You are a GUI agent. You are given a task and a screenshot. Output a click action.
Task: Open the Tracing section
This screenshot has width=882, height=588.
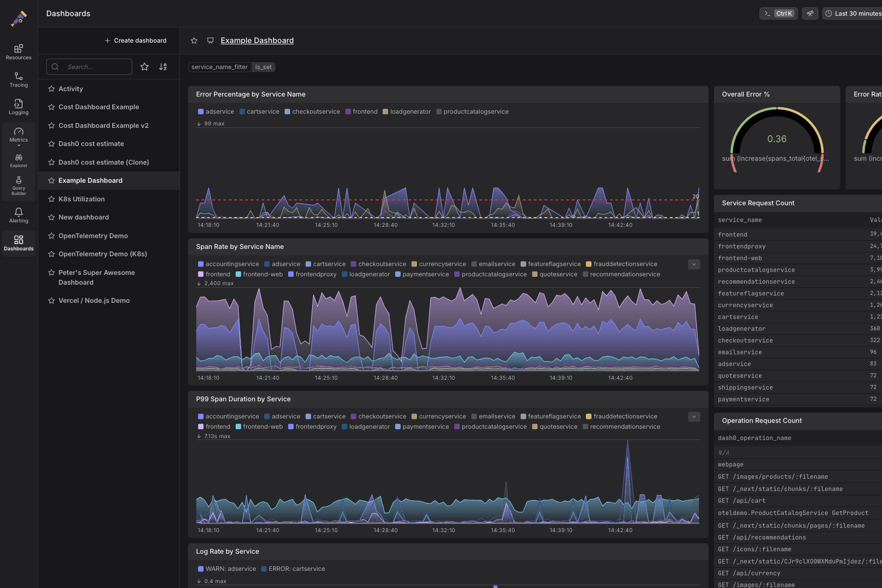(19, 79)
